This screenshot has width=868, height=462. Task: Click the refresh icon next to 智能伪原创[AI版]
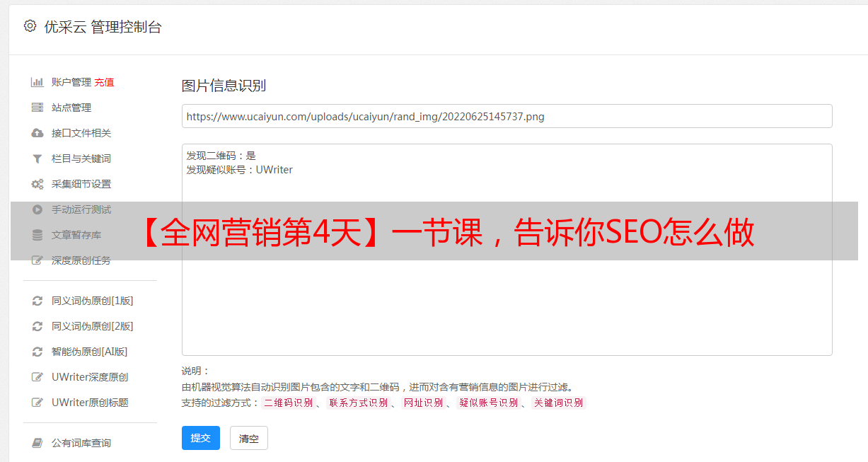coord(37,352)
